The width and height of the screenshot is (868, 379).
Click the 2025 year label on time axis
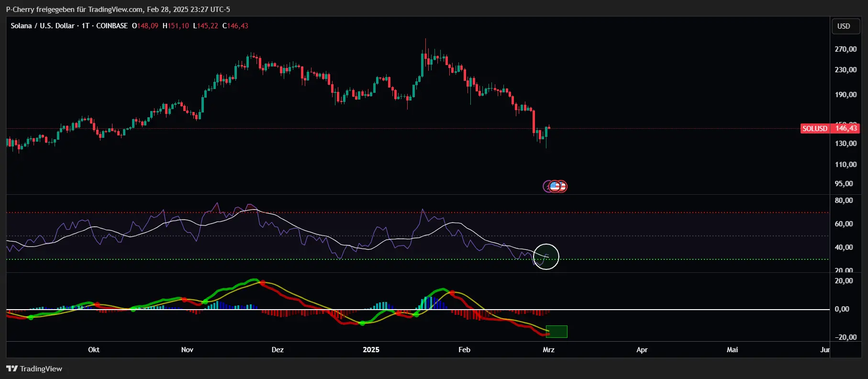point(371,350)
